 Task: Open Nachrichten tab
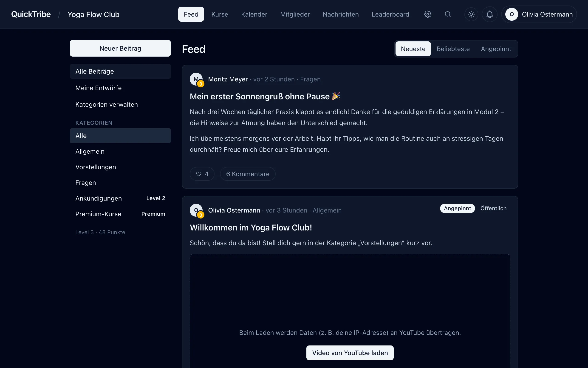[x=341, y=14]
